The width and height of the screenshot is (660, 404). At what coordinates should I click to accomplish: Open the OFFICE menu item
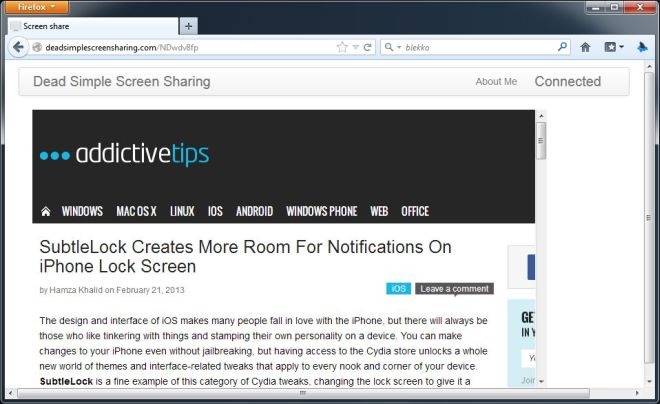tap(415, 211)
